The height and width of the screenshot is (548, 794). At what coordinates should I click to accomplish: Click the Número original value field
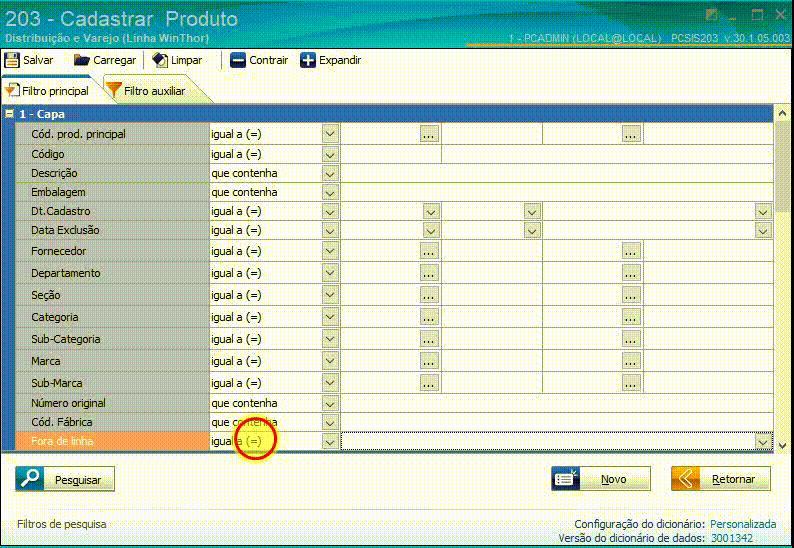coord(557,404)
